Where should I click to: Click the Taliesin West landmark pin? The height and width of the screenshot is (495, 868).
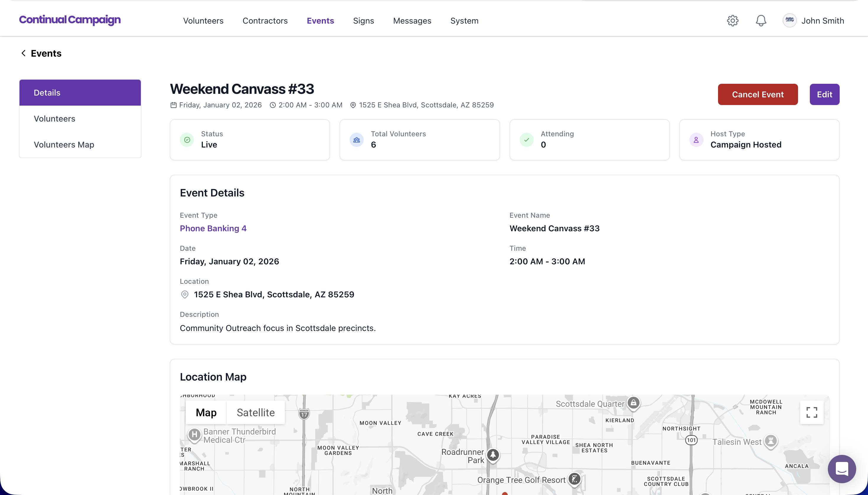click(770, 441)
